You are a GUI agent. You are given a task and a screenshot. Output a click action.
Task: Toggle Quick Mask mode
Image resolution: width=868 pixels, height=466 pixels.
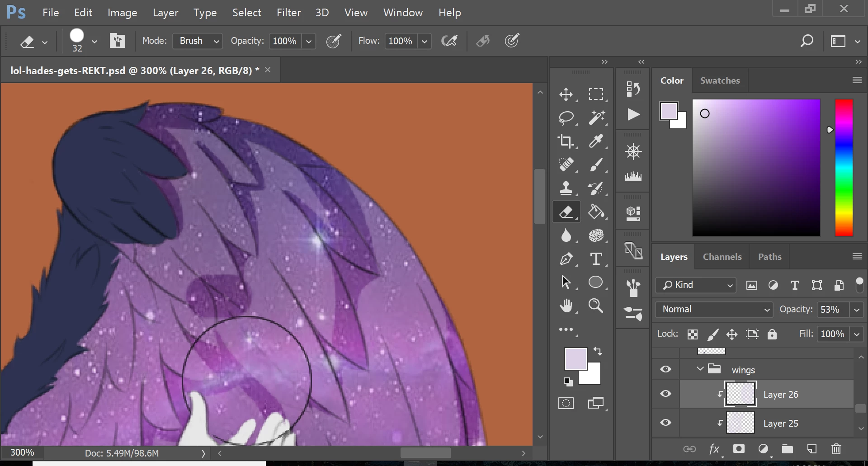click(x=566, y=403)
